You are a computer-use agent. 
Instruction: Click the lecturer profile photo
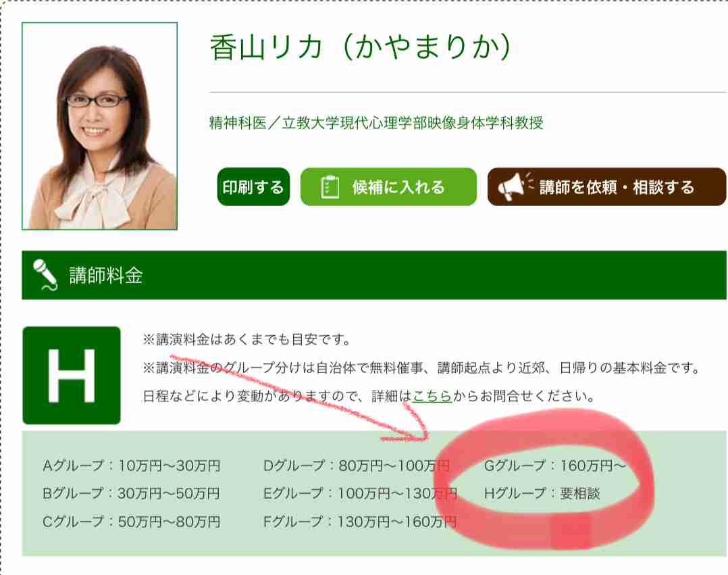[99, 126]
